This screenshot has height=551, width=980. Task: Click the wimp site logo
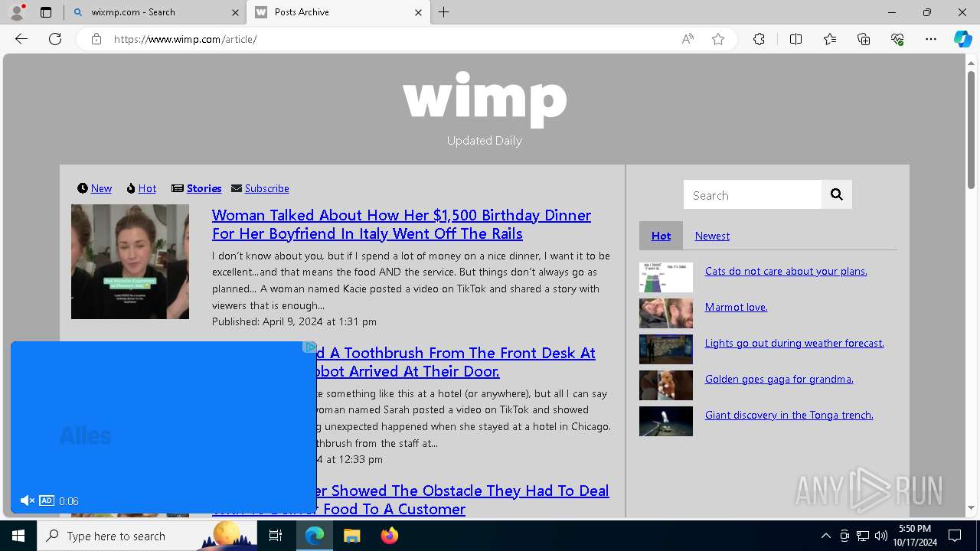[x=485, y=99]
